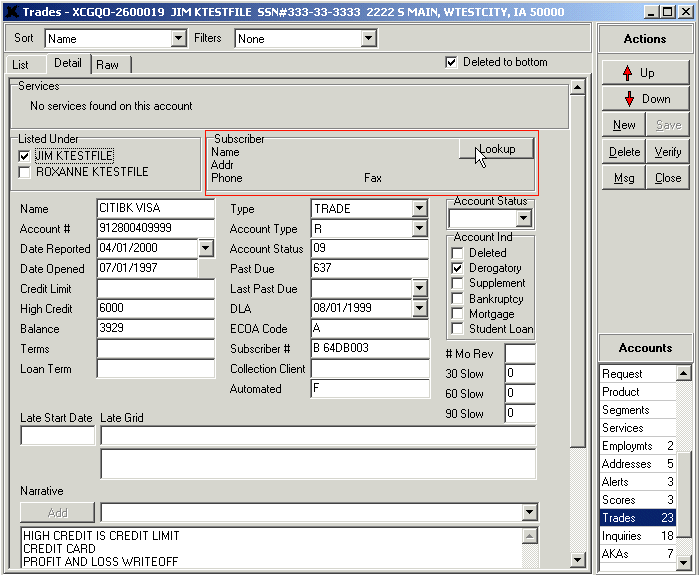
Task: Click the Automated field showing F
Action: click(x=370, y=388)
